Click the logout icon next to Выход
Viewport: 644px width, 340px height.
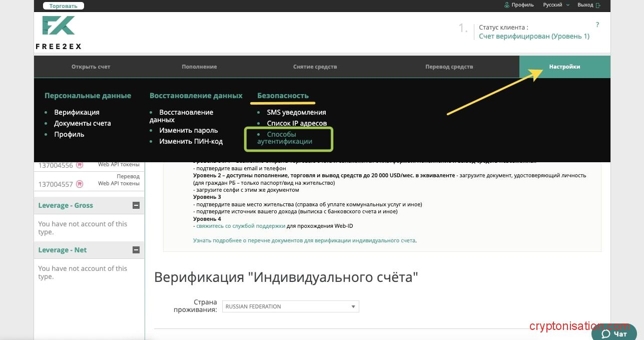597,5
